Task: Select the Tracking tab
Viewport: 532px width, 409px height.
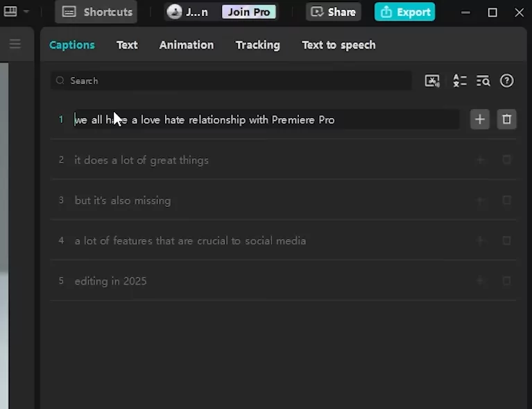Action: pos(257,44)
